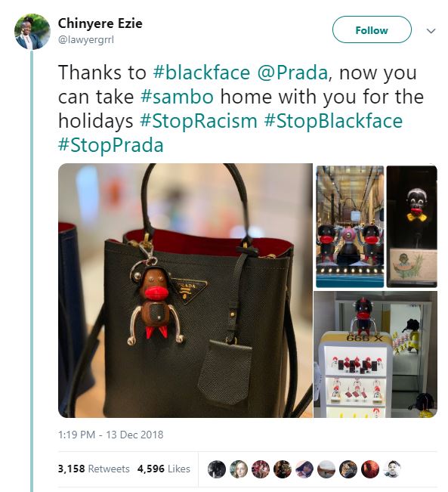Open the last liker's avatar in the row
The height and width of the screenshot is (492, 448).
click(x=392, y=469)
